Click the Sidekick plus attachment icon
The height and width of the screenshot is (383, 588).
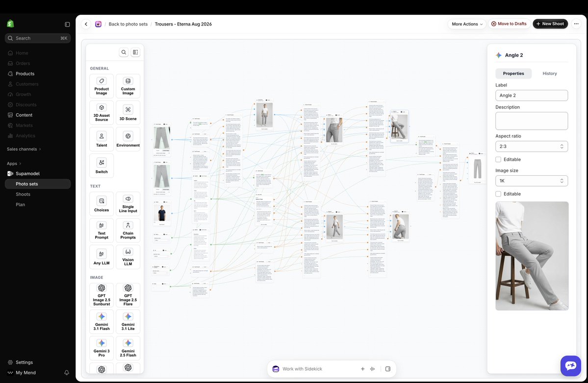tap(362, 369)
